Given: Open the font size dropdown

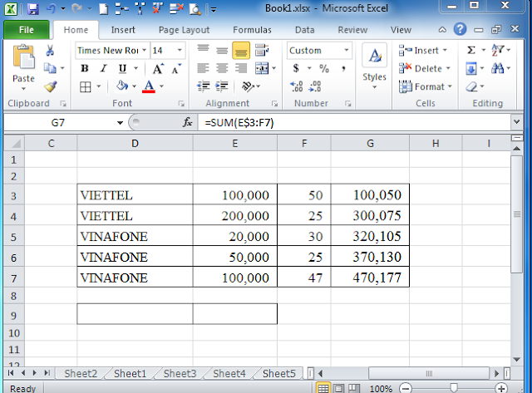Looking at the screenshot, I should [x=180, y=50].
